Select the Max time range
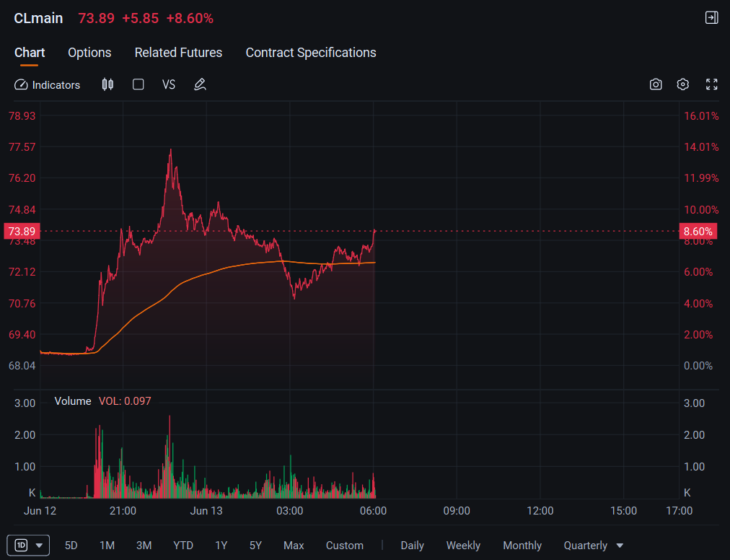730x560 pixels. (294, 546)
